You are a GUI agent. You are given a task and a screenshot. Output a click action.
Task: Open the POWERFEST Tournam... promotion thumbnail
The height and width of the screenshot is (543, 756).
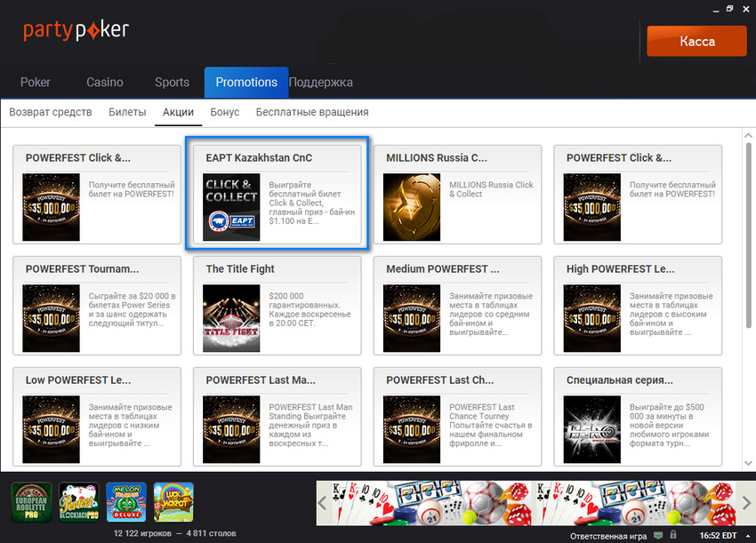click(51, 318)
